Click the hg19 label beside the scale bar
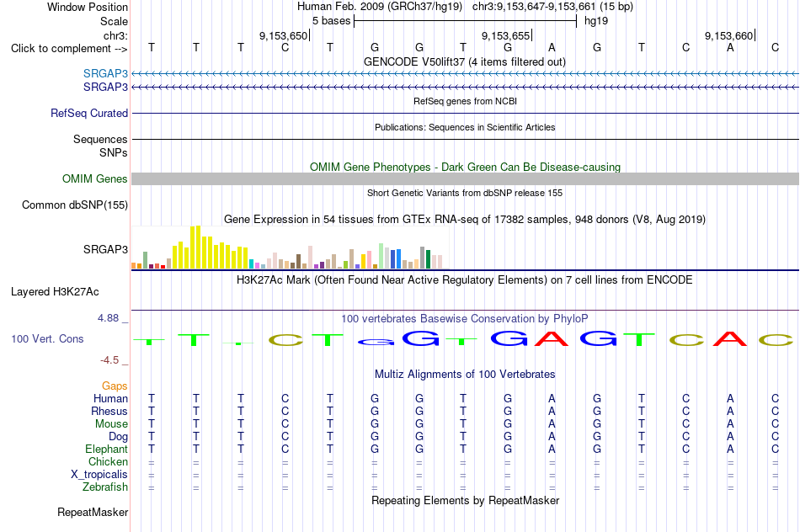 coord(596,21)
